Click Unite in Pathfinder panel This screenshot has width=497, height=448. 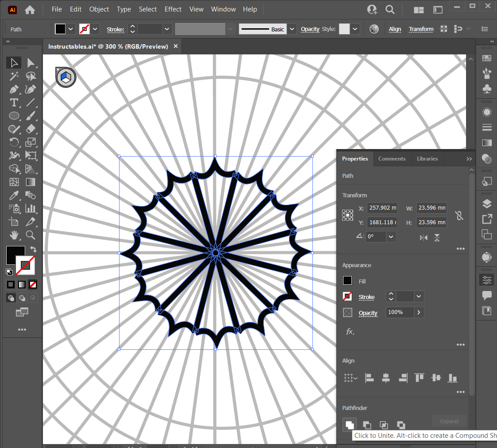pos(350,425)
